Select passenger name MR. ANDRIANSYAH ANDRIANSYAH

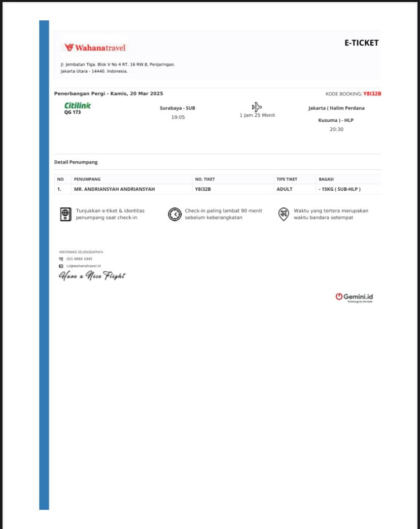[x=114, y=189]
